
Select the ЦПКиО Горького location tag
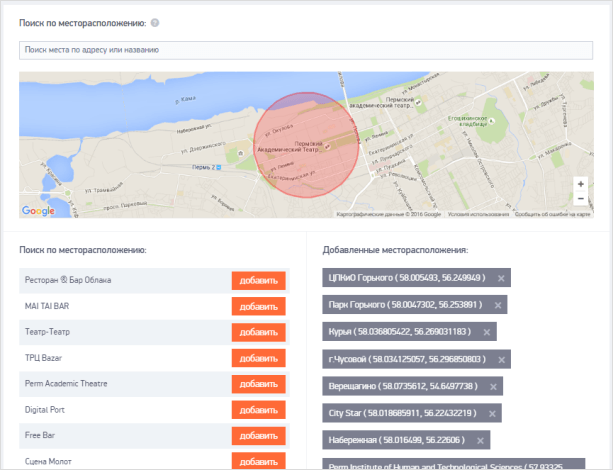[x=416, y=278]
